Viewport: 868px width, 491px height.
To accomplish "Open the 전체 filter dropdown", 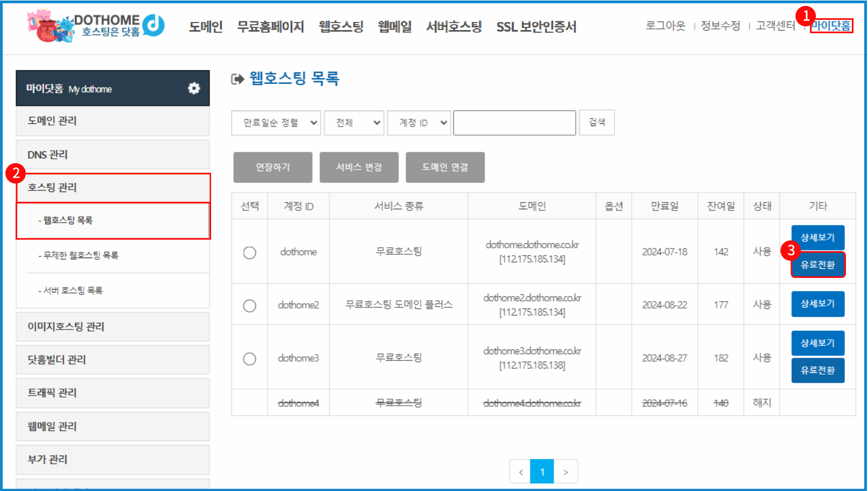I will coord(354,123).
